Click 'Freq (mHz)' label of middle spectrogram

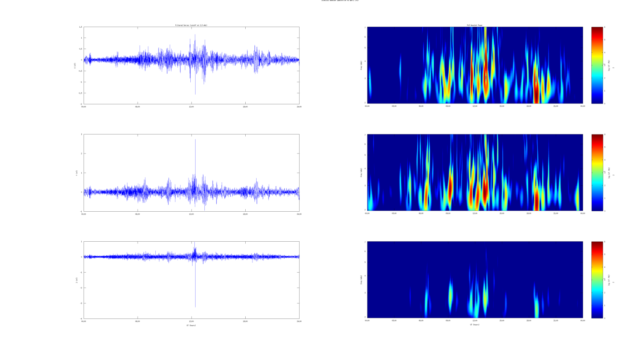click(x=362, y=173)
